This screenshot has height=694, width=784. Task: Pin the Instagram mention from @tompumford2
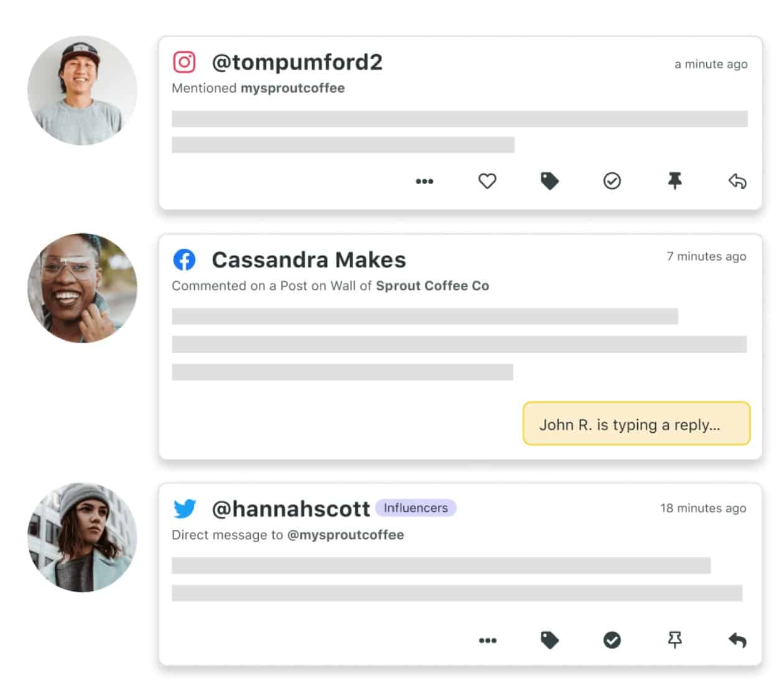(x=675, y=181)
